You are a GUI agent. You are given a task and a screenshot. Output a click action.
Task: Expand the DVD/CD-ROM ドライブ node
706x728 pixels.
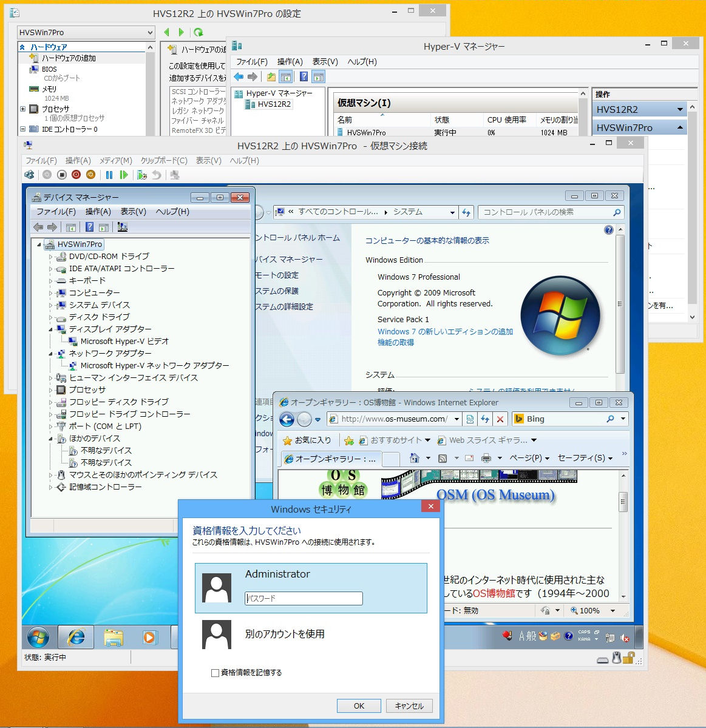(x=51, y=257)
